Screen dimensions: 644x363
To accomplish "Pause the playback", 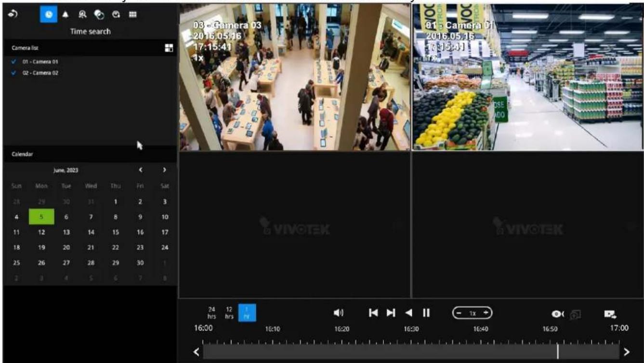I will click(426, 313).
